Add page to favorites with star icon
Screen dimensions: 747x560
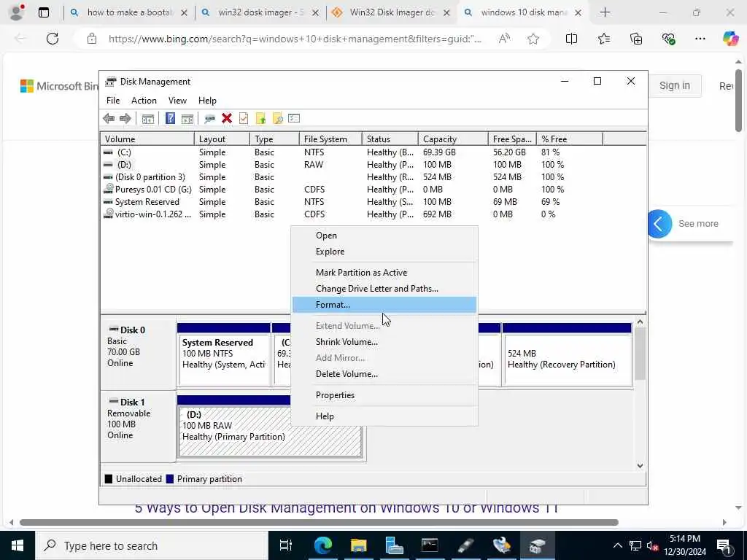pos(533,39)
